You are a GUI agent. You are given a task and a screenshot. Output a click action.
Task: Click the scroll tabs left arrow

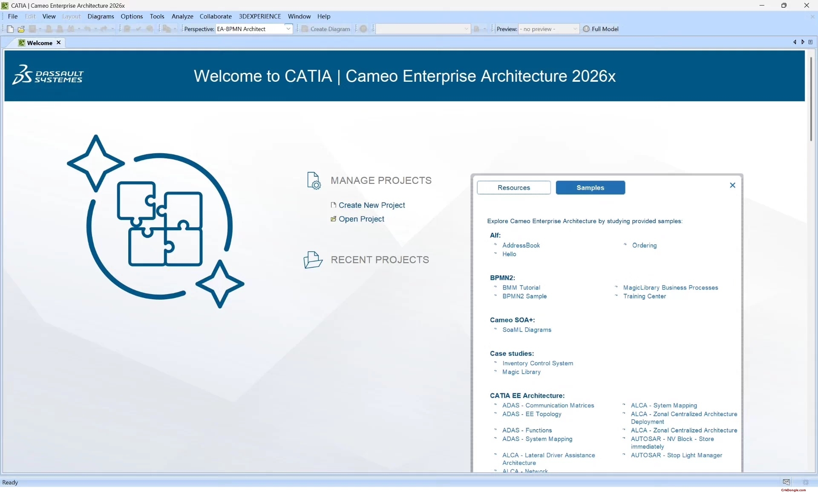(x=795, y=42)
